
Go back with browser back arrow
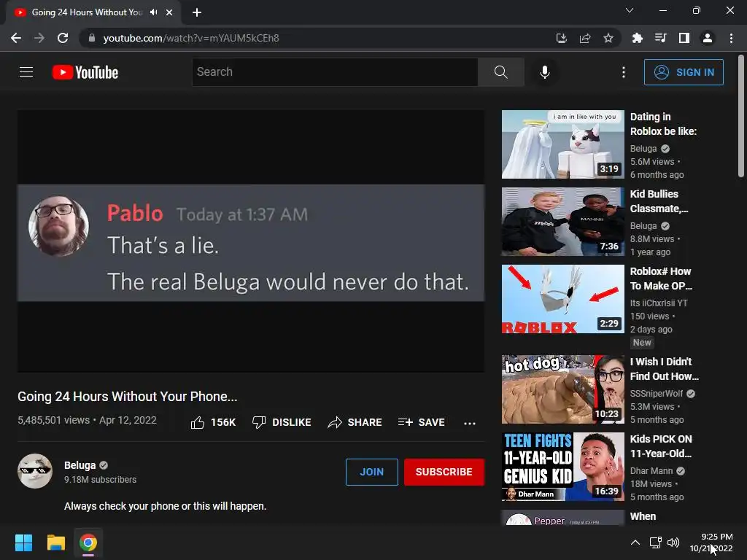click(16, 38)
